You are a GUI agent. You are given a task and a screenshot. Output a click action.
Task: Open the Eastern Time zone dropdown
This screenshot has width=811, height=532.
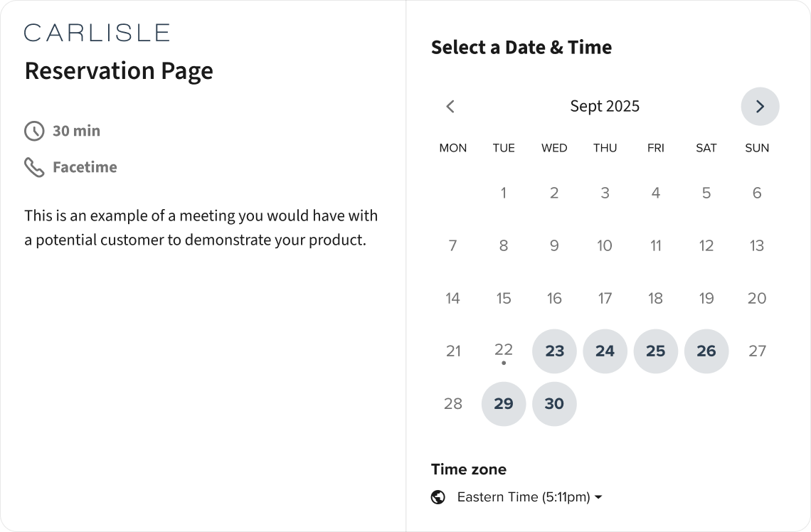tap(524, 497)
